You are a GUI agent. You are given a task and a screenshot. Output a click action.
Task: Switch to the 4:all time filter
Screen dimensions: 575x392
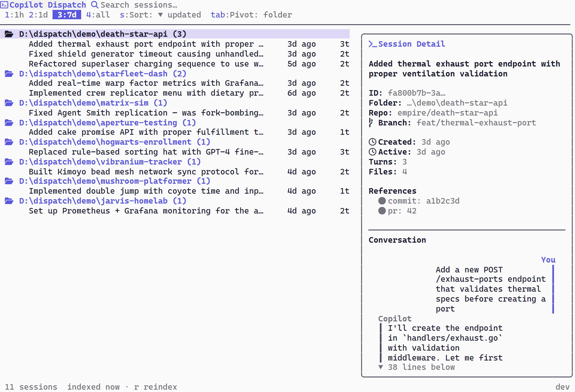coord(98,15)
